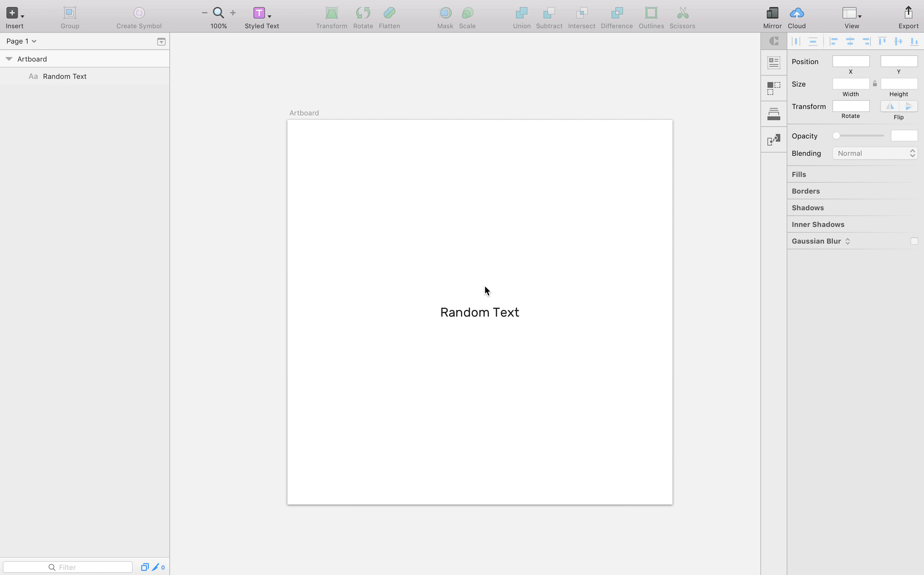The image size is (924, 575).
Task: Align selected layers to the left edge
Action: pos(834,41)
